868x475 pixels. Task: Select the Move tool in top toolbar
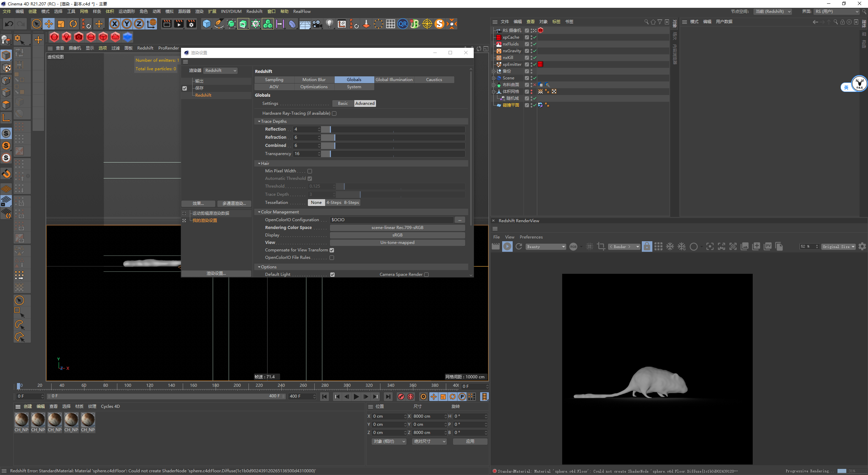coord(49,24)
